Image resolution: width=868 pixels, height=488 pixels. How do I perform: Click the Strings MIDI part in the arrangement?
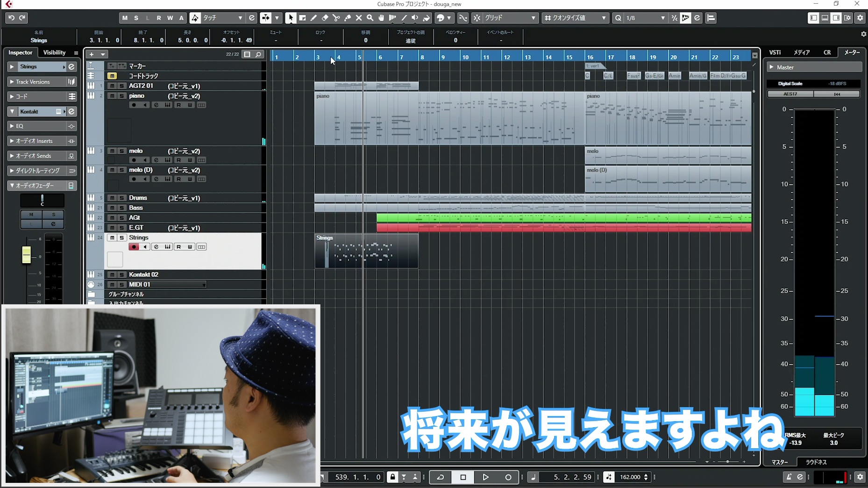(366, 251)
